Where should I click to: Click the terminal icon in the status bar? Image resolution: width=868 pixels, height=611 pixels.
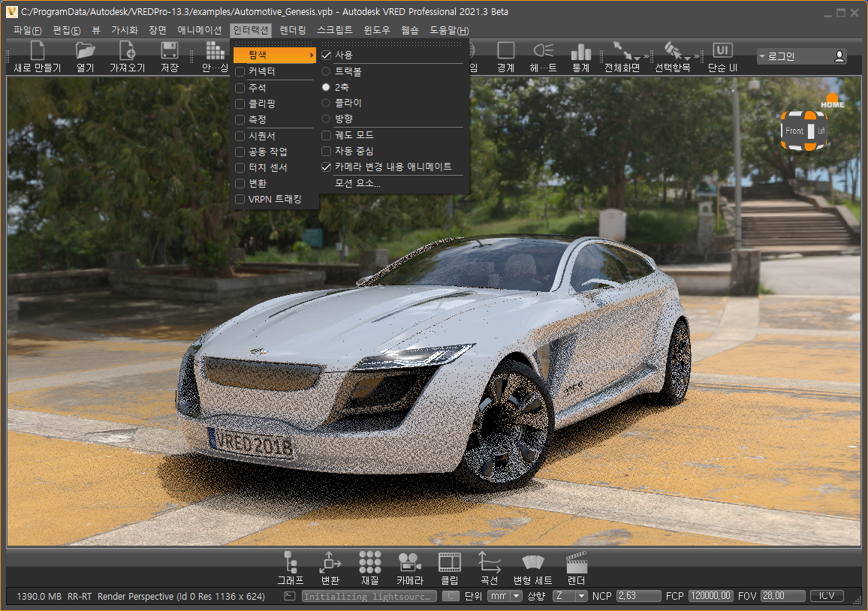[x=290, y=596]
